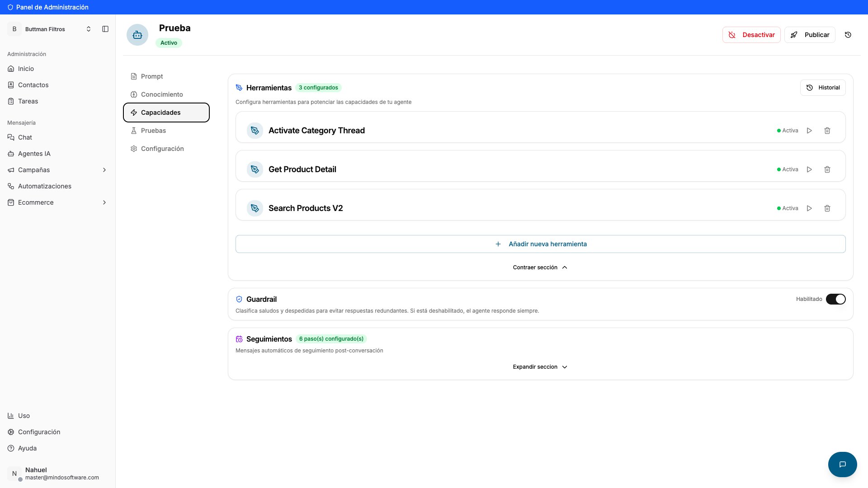Run the Get Product Detail tool

809,169
